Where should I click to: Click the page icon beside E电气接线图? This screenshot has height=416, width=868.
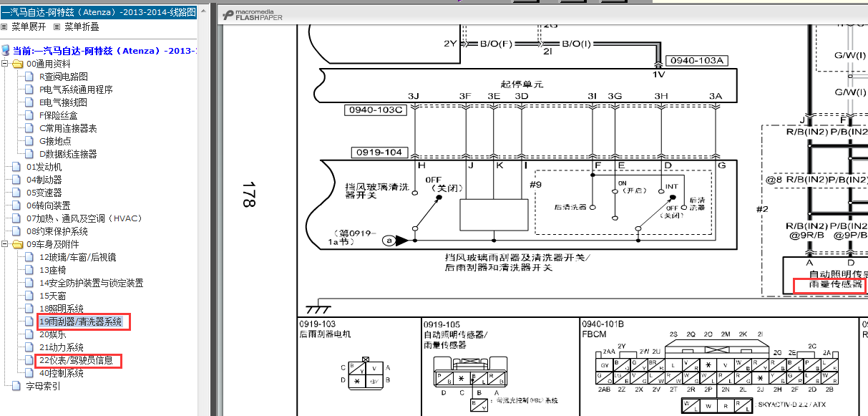30,102
